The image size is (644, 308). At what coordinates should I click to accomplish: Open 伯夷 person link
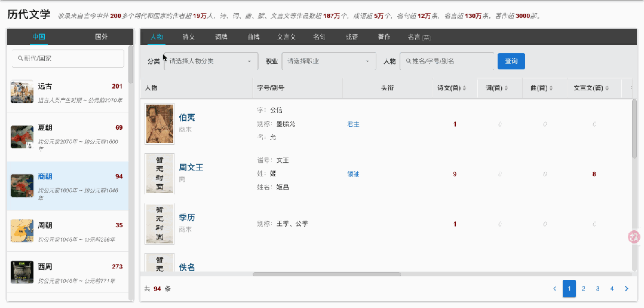click(x=187, y=118)
